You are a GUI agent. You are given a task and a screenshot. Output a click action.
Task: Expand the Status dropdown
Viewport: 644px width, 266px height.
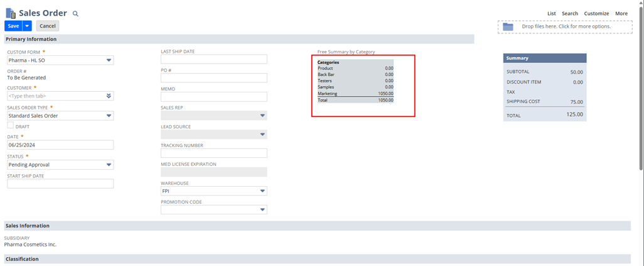pyautogui.click(x=109, y=165)
